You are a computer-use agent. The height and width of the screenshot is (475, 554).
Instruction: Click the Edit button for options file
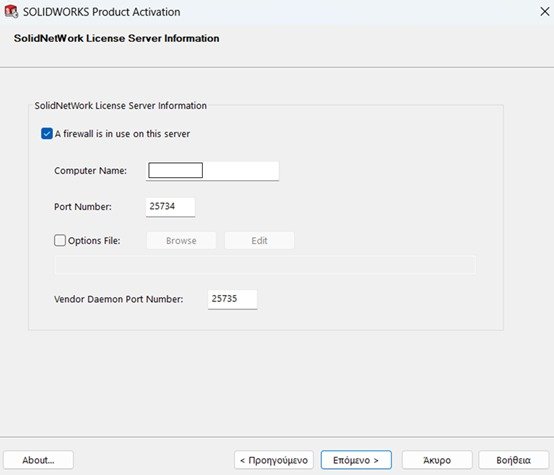tap(259, 241)
